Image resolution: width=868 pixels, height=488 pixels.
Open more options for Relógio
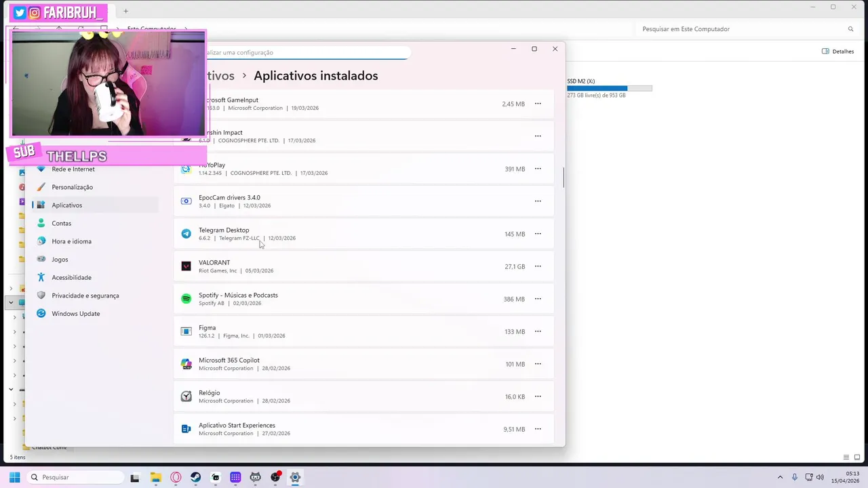pos(538,396)
